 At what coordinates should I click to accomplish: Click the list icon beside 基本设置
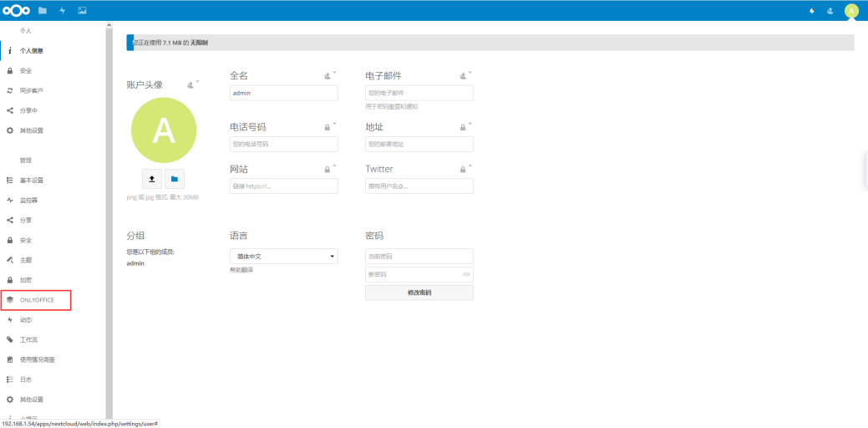pos(9,181)
